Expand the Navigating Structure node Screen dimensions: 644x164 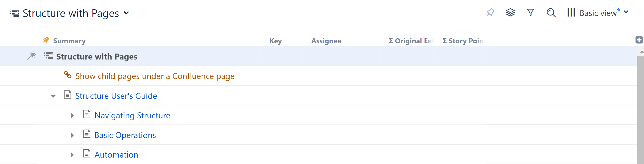(x=72, y=116)
